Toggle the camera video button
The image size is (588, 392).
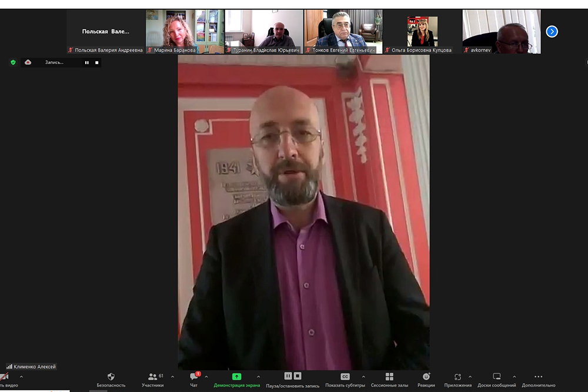[x=5, y=377]
